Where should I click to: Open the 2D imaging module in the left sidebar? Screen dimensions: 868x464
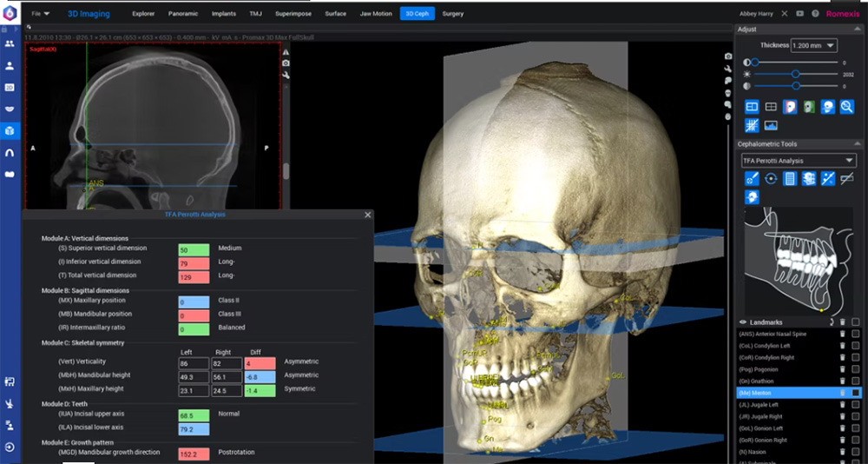click(x=10, y=88)
